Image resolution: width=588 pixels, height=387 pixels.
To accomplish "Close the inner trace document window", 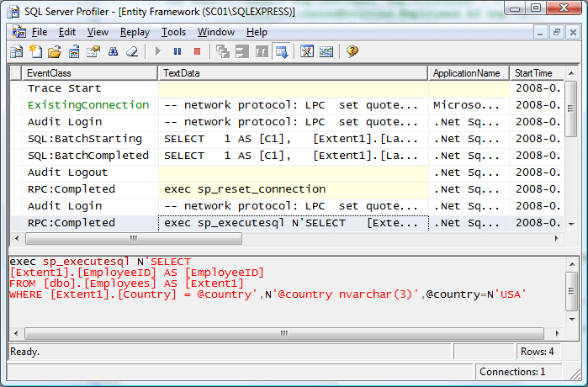I will 573,33.
